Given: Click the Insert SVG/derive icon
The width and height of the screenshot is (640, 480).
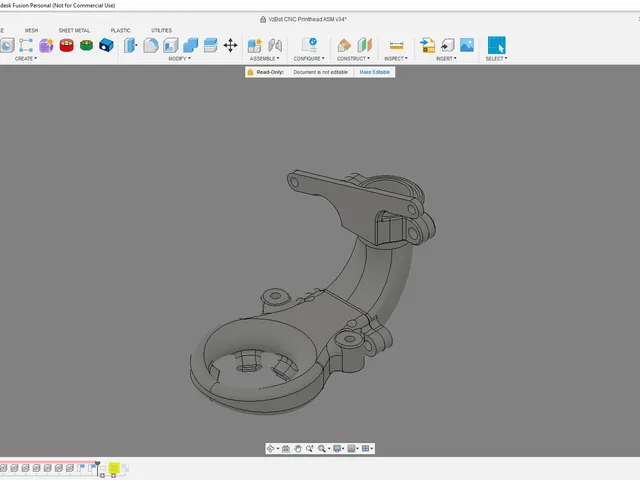Looking at the screenshot, I should pyautogui.click(x=427, y=45).
